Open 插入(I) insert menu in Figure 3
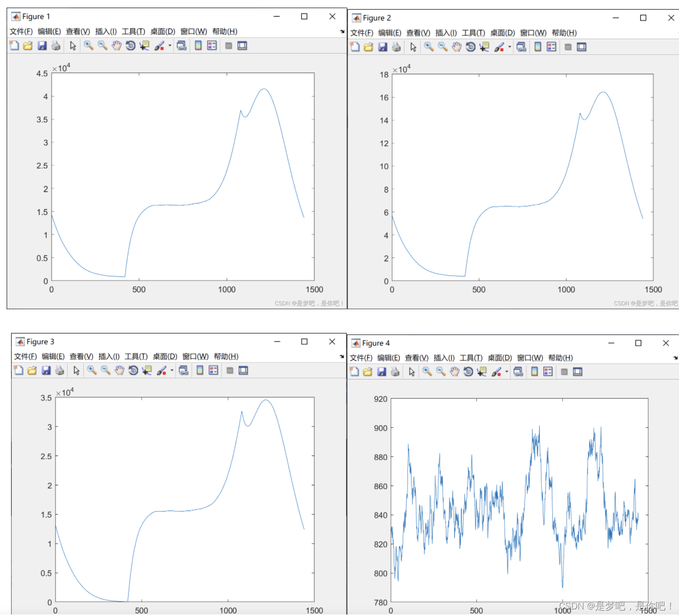Viewport: 679px width, 616px height. 109,357
